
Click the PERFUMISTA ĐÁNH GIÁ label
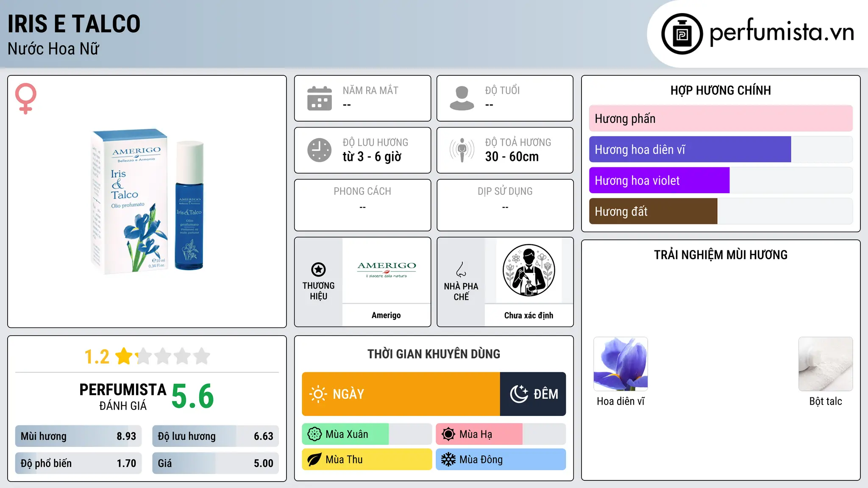(123, 396)
